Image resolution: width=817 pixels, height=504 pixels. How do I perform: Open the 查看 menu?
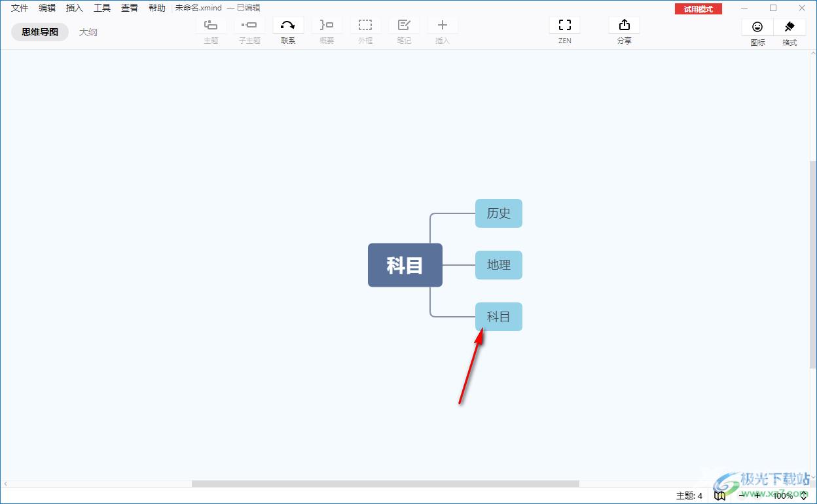(x=130, y=8)
